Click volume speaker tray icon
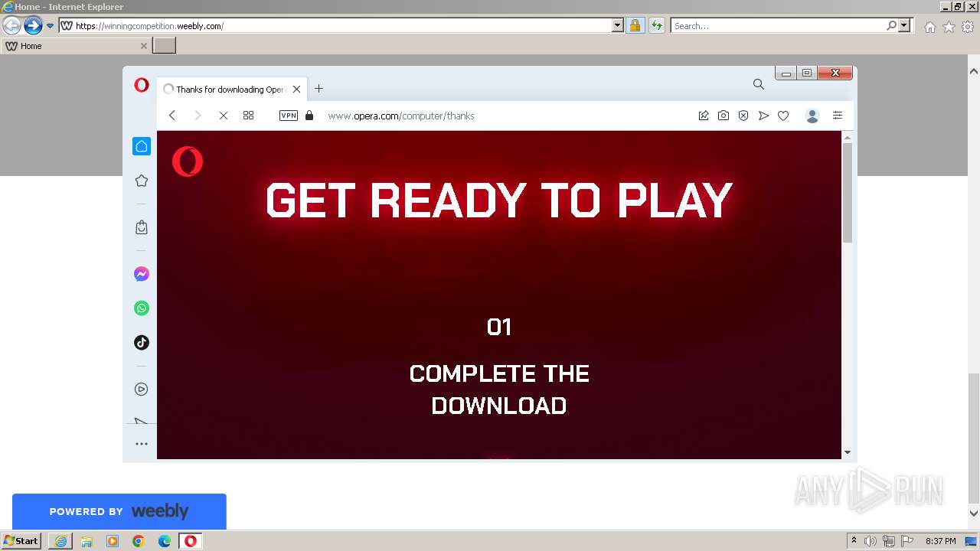The height and width of the screenshot is (551, 980). [871, 541]
